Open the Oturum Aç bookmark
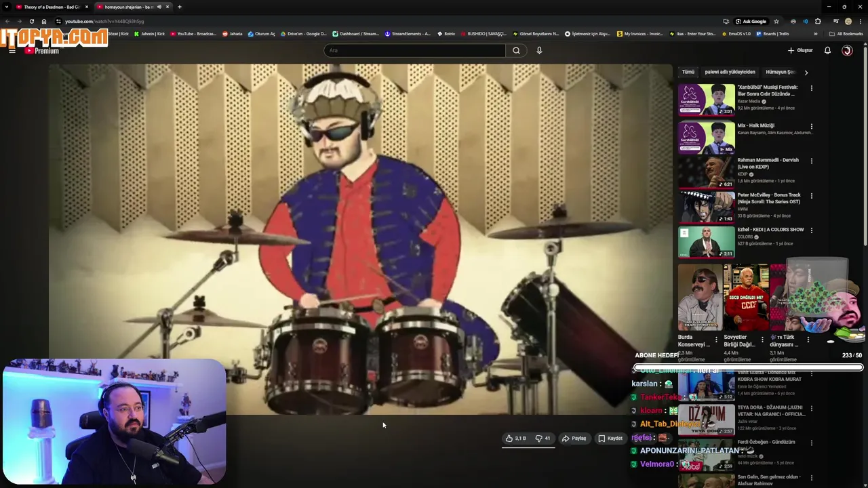The height and width of the screenshot is (488, 868). [x=262, y=33]
